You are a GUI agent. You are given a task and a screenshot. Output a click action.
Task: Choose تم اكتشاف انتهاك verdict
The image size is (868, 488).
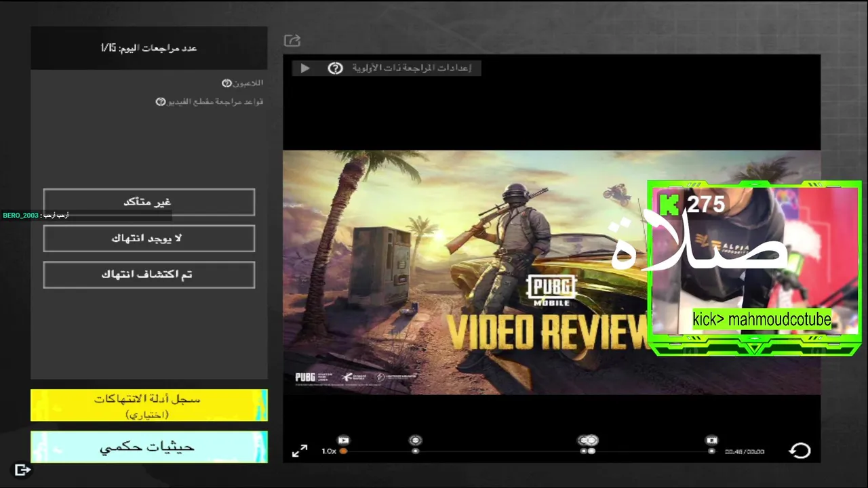[149, 274]
